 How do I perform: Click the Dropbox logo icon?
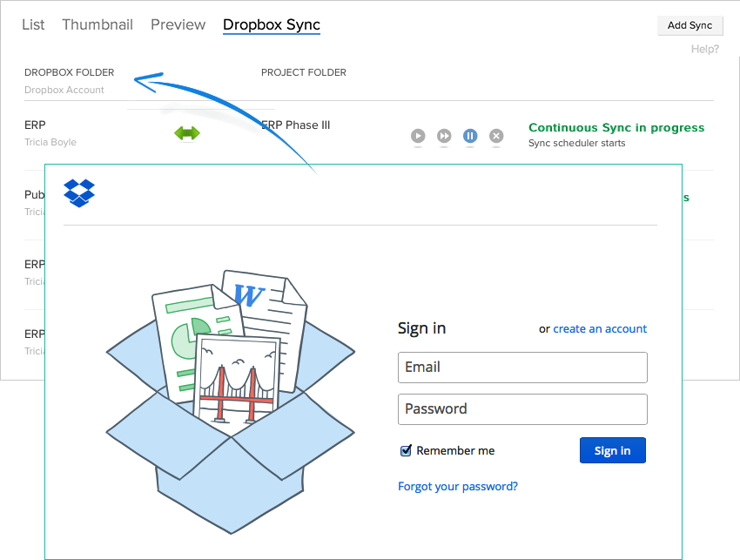point(79,193)
